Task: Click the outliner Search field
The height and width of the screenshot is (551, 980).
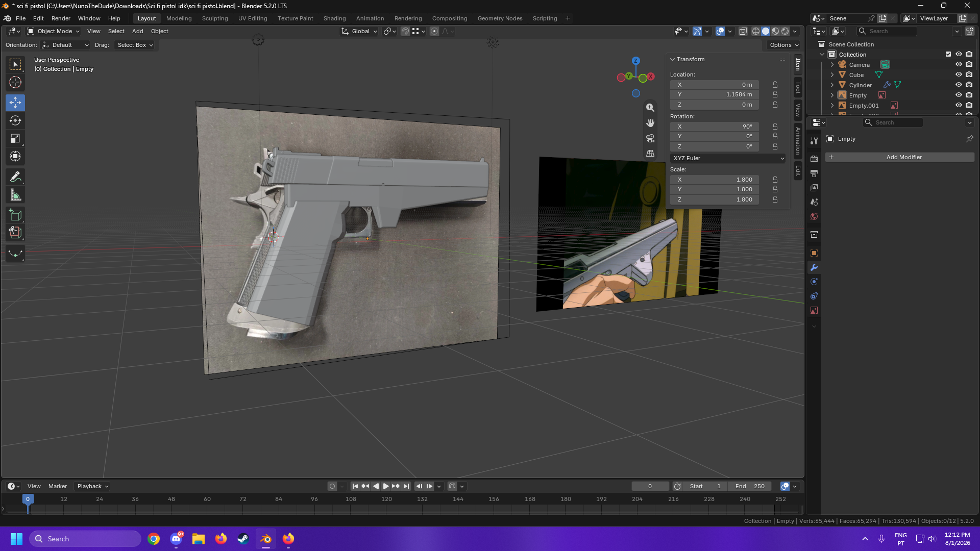Action: click(887, 31)
